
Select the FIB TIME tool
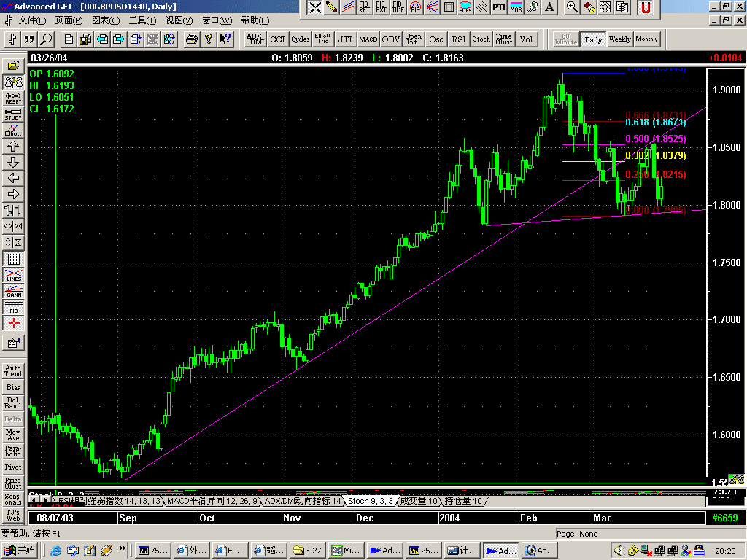[398, 7]
